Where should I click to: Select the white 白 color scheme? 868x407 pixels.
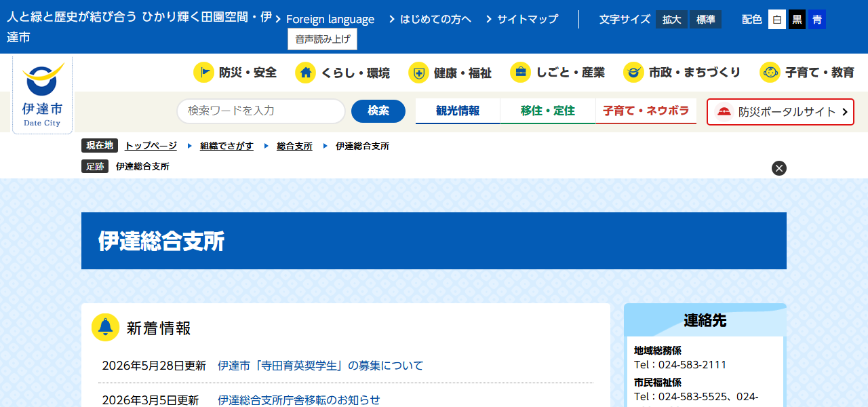[x=777, y=20]
